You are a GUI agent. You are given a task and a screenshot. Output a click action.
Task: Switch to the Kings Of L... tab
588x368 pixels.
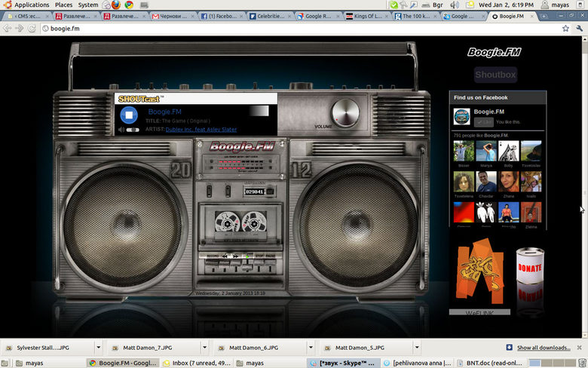click(x=366, y=16)
